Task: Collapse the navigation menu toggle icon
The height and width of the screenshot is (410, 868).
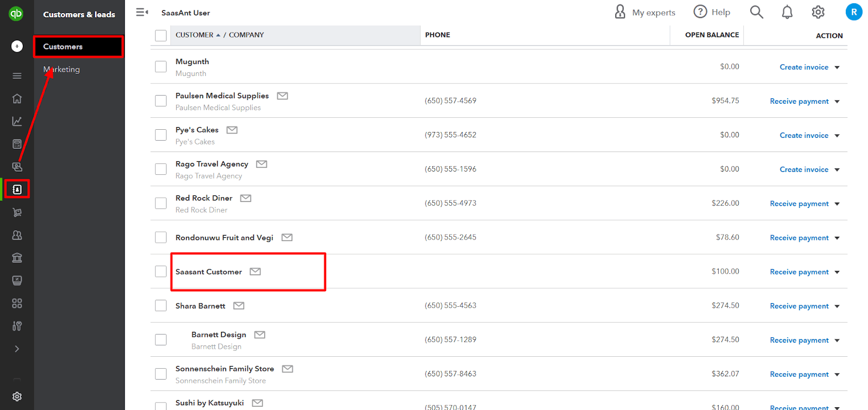Action: [142, 12]
